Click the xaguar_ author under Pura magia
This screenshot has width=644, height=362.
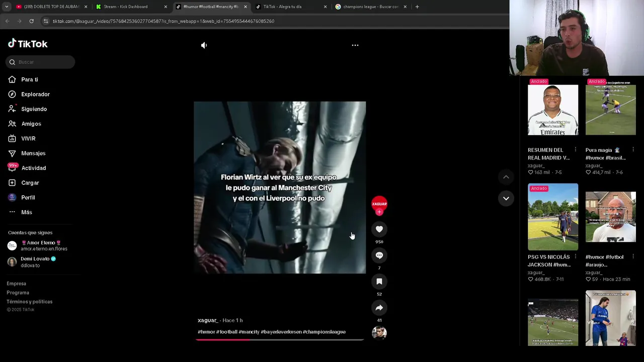tap(594, 165)
